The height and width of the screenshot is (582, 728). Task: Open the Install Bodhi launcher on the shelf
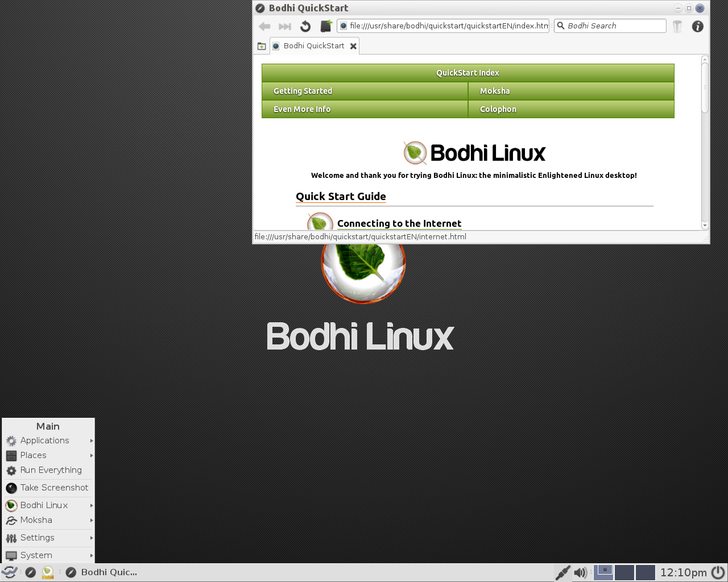pos(48,572)
